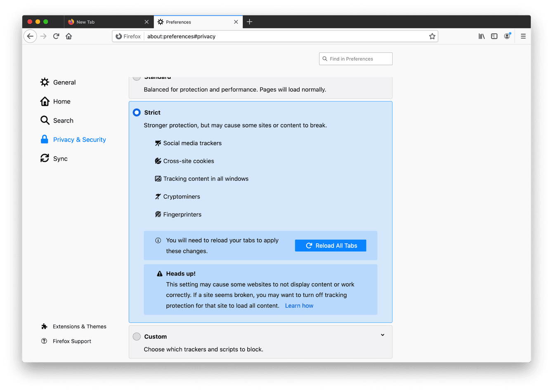Open the Home preferences section

point(62,101)
